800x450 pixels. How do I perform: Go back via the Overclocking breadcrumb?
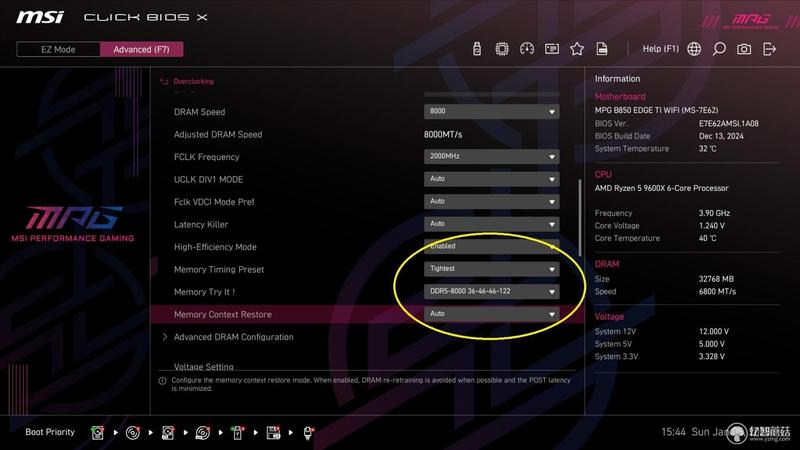[193, 81]
